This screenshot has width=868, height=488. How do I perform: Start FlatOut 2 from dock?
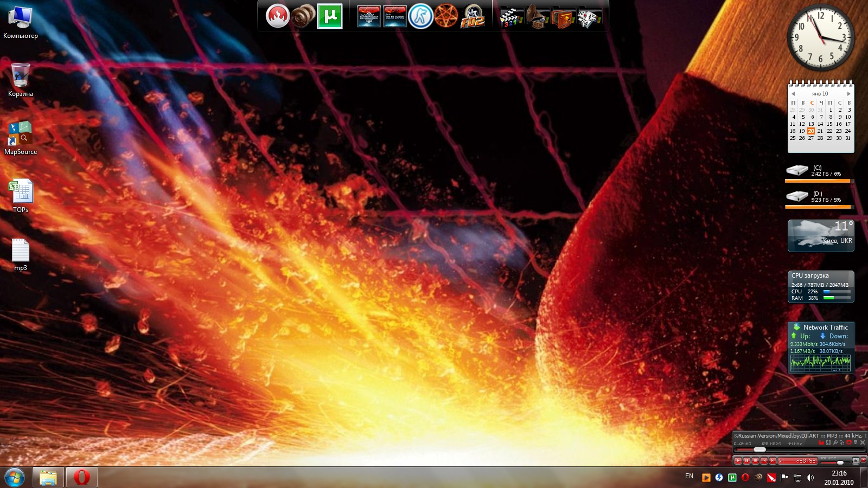coord(472,17)
